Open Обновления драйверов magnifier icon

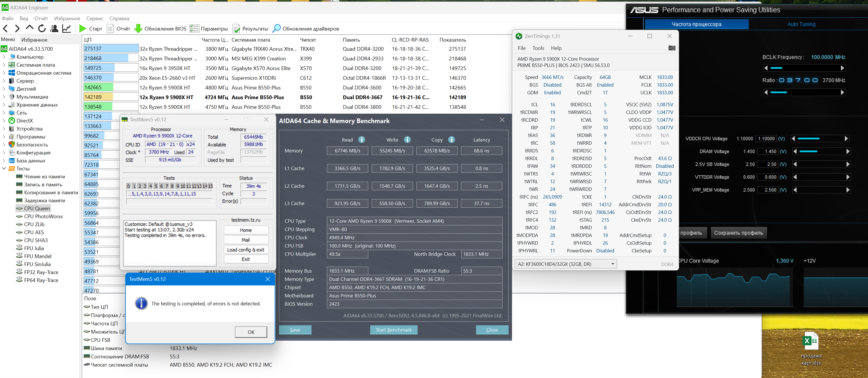276,28
